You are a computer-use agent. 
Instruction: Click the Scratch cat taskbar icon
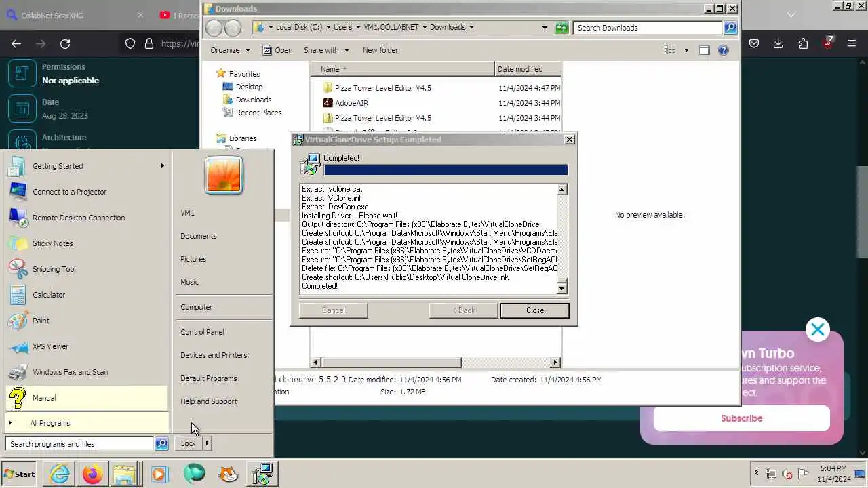click(229, 474)
